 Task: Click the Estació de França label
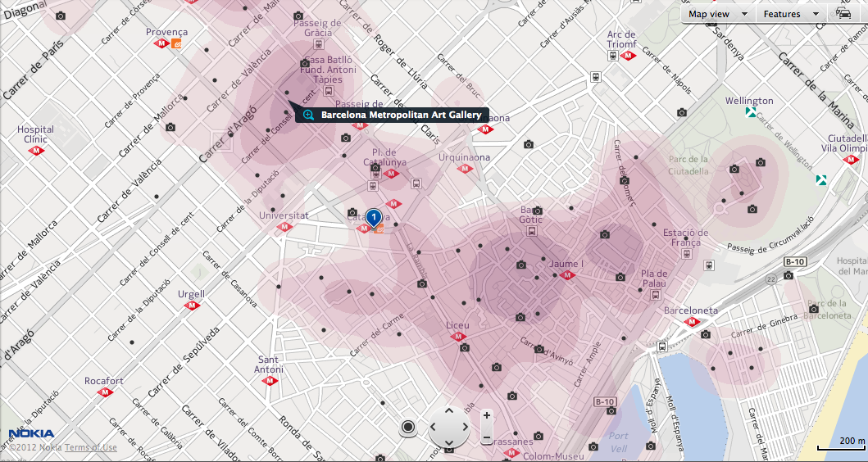click(686, 238)
